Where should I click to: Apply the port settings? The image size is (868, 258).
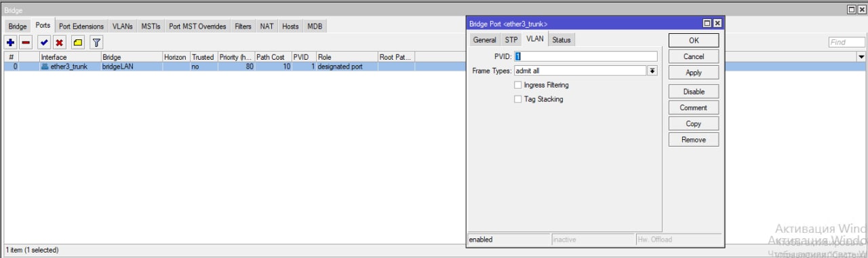tap(694, 73)
